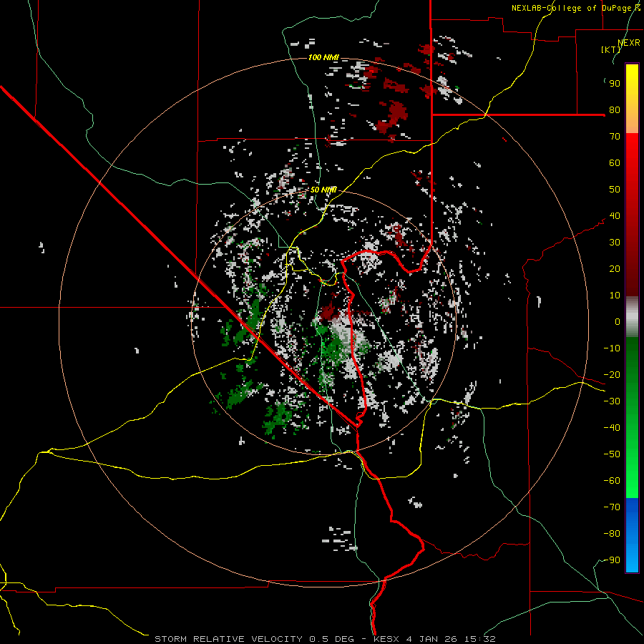Click the -70 value on the velocity scale
This screenshot has height=644, width=644.
click(612, 507)
